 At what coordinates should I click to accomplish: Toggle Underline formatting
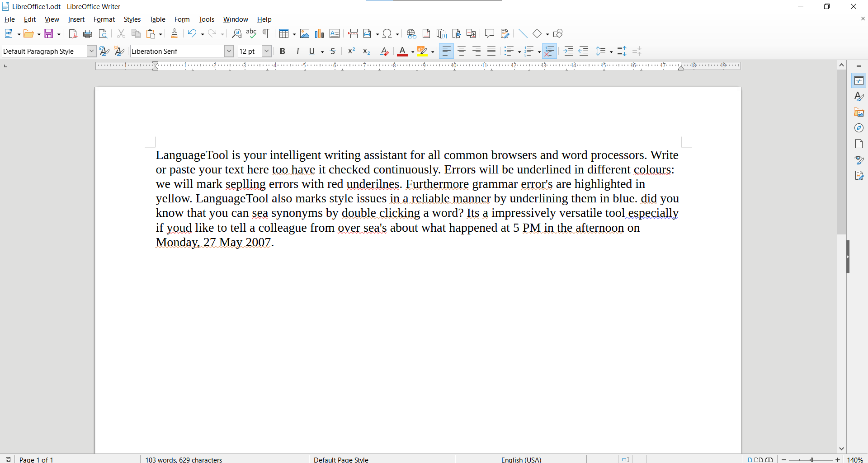pos(312,51)
